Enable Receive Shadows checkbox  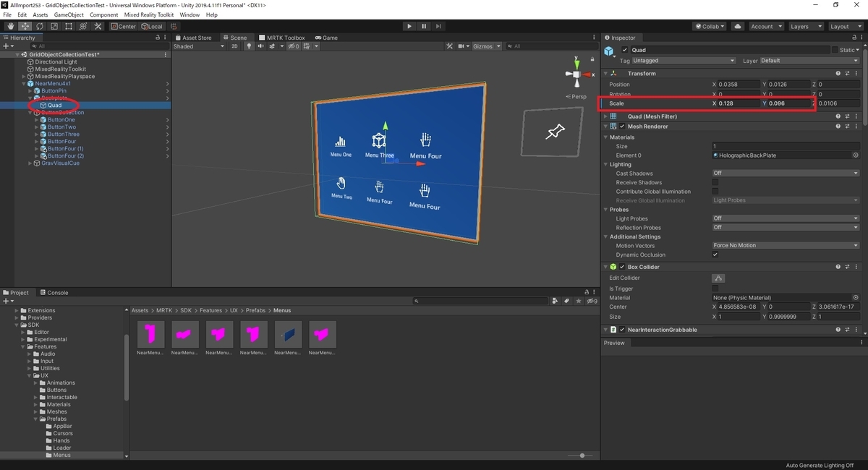click(x=715, y=182)
